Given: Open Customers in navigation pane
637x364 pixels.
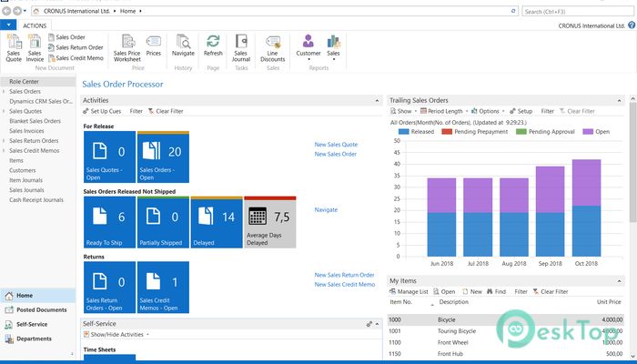Looking at the screenshot, I should 23,170.
